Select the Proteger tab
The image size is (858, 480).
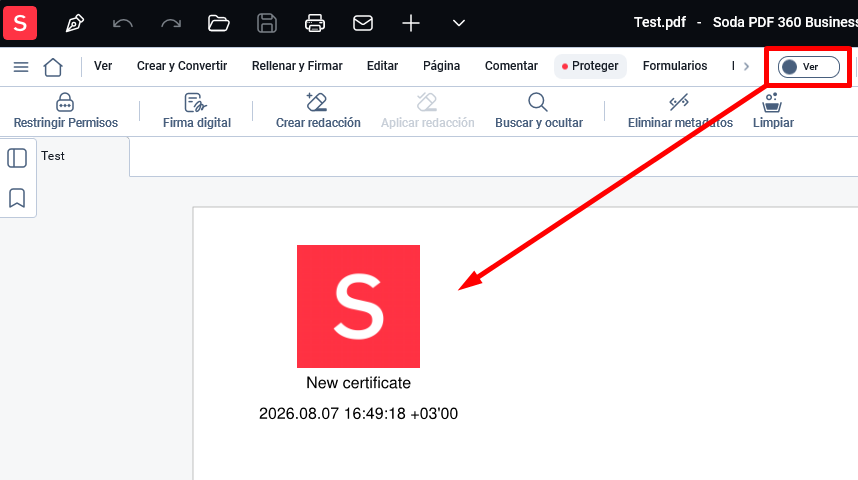pyautogui.click(x=590, y=66)
